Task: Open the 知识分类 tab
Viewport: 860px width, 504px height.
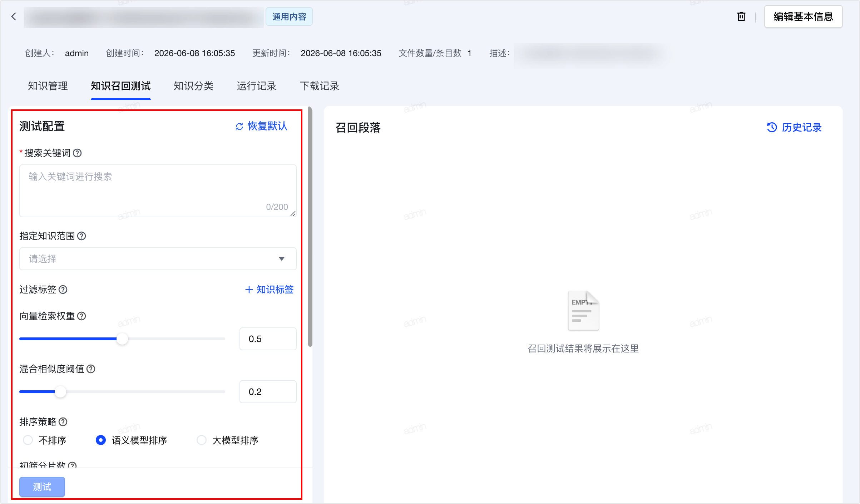Action: pyautogui.click(x=193, y=86)
